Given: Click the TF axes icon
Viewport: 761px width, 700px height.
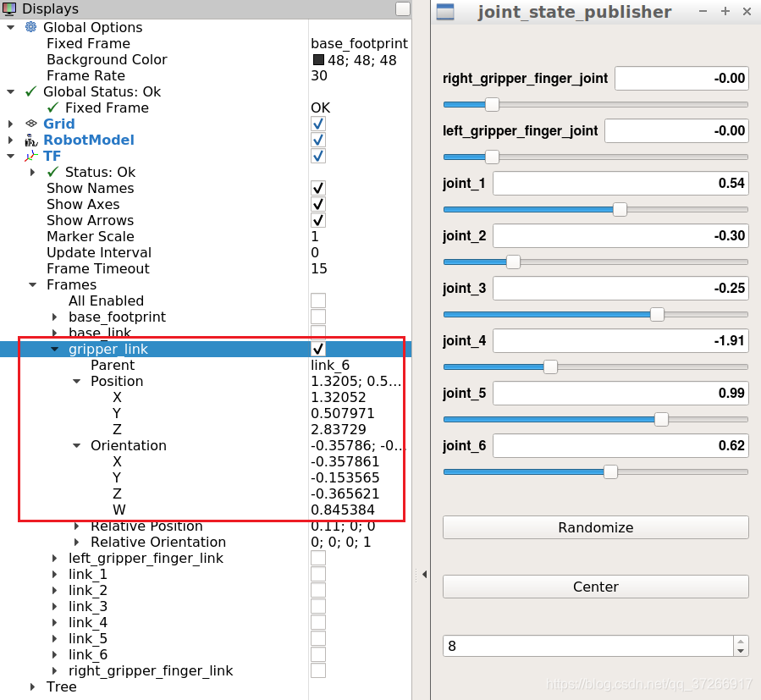Looking at the screenshot, I should click(x=31, y=157).
